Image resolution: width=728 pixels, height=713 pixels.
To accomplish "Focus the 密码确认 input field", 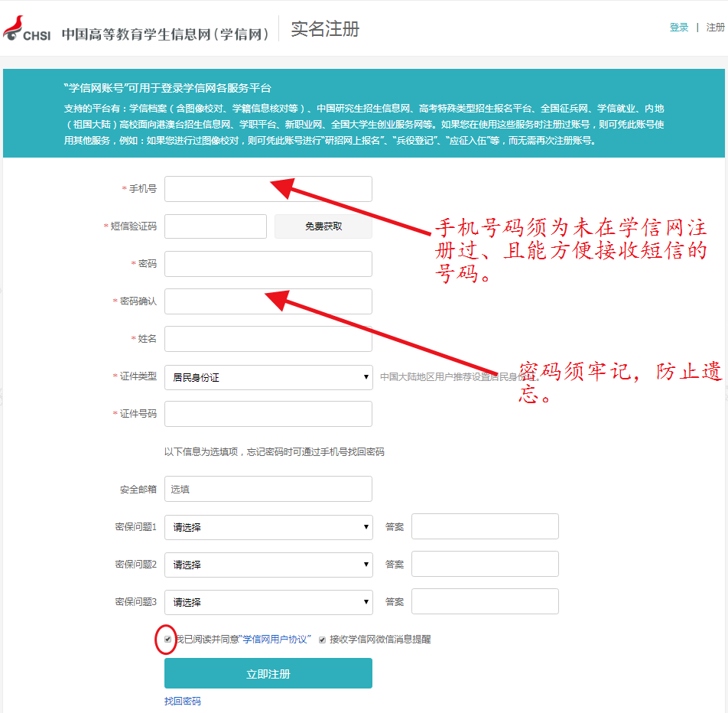I will coord(268,301).
